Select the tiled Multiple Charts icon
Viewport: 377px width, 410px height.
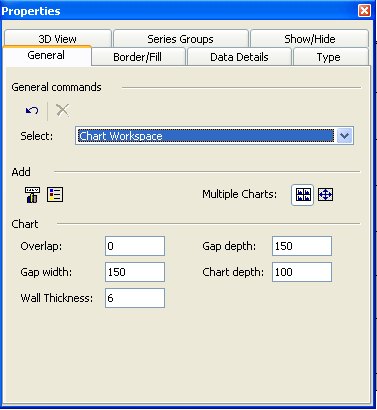pos(303,195)
